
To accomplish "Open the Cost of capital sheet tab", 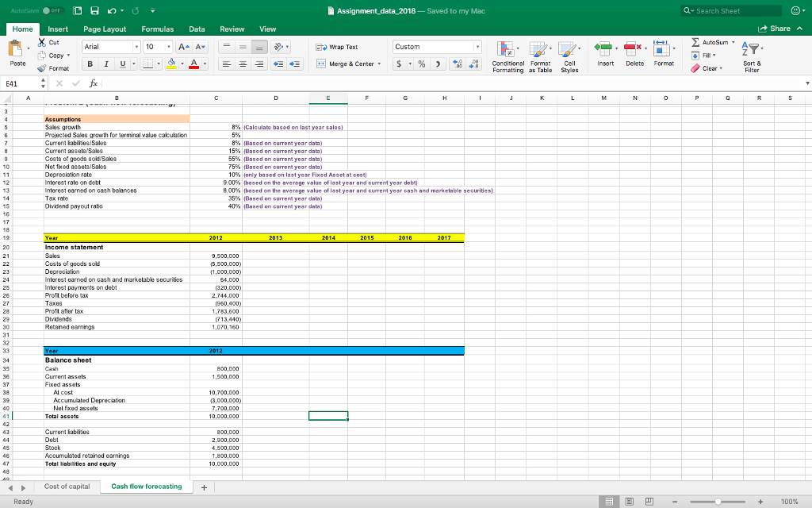I will click(67, 486).
